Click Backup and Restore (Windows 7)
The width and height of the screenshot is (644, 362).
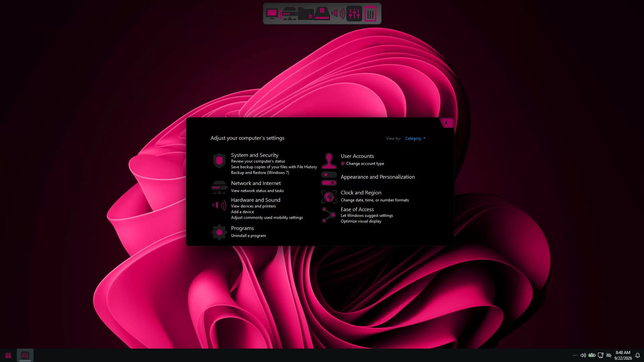tap(260, 173)
